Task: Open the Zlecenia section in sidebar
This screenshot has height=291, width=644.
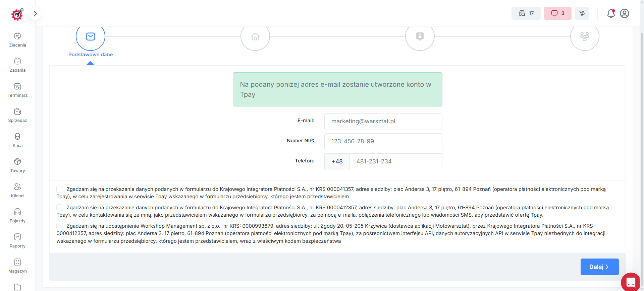Action: (x=17, y=40)
